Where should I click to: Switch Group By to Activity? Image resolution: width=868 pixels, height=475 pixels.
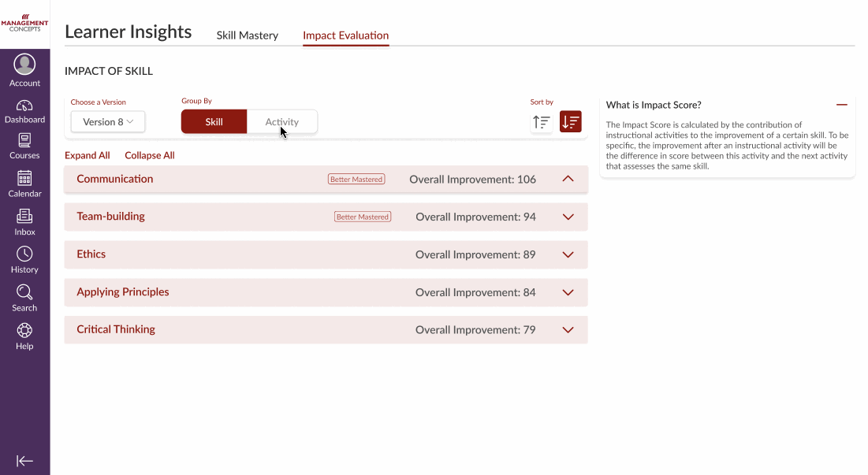pyautogui.click(x=282, y=121)
